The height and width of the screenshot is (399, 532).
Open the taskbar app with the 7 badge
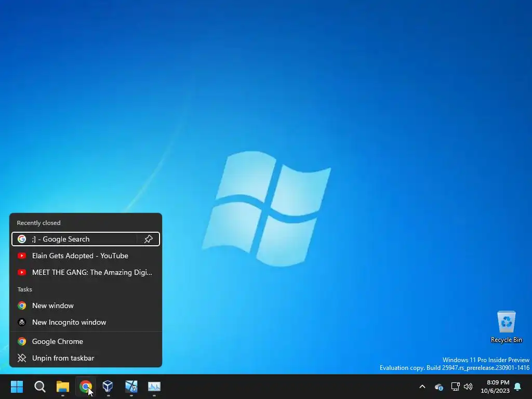131,387
